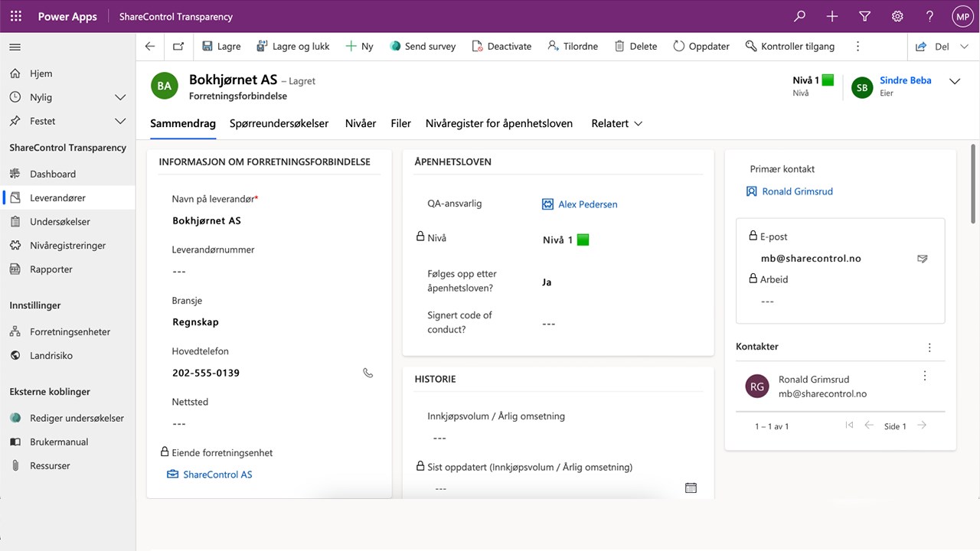
Task: Click the Del share button
Action: coord(933,46)
